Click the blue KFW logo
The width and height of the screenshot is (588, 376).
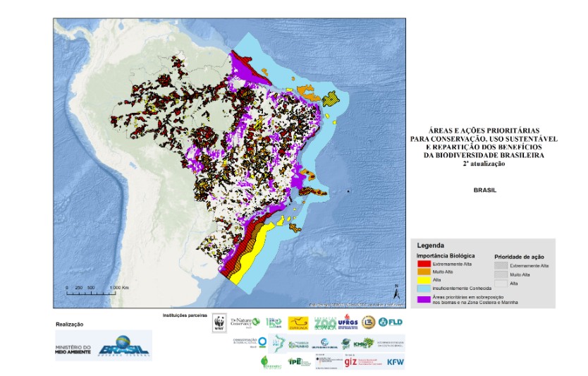(396, 362)
